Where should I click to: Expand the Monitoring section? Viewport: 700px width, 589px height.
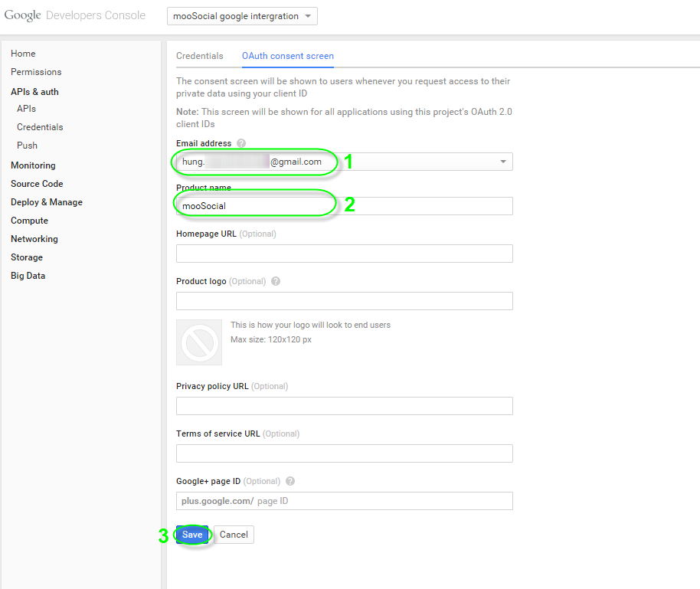tap(34, 165)
